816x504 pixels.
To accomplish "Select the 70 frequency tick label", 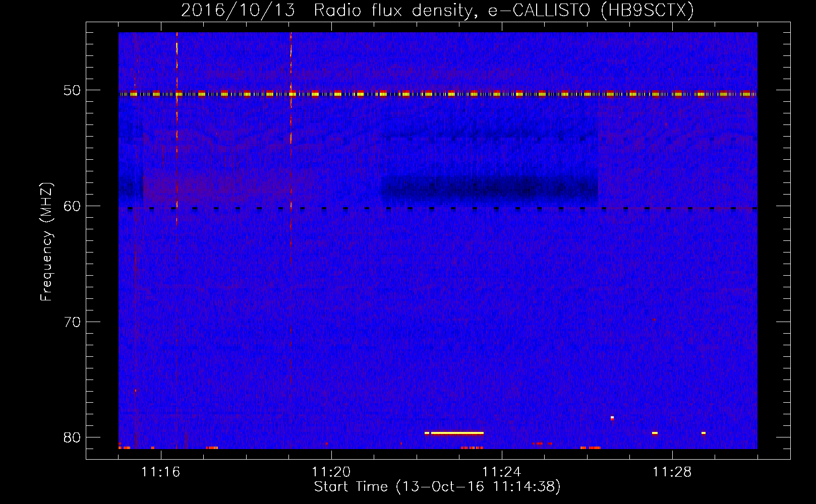I will point(72,322).
